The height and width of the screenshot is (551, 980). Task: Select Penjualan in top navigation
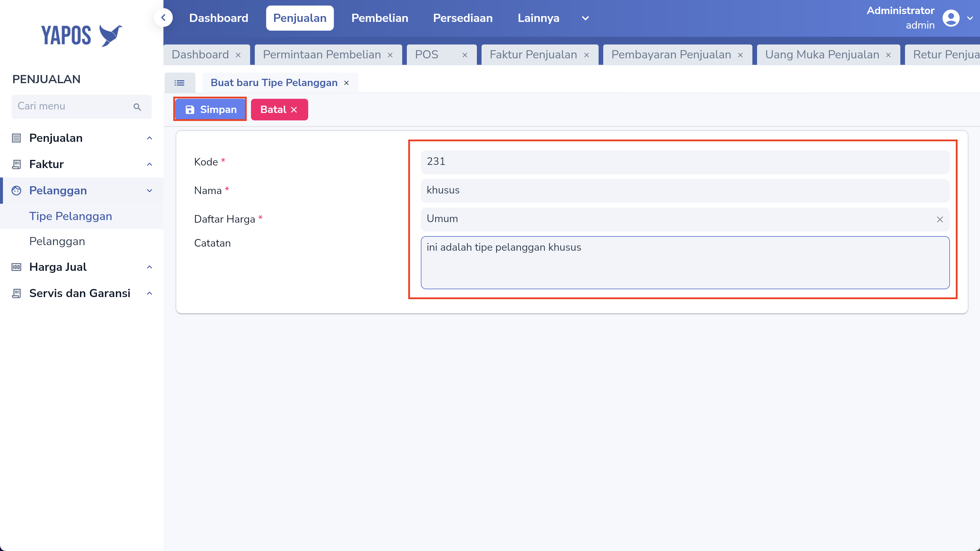tap(300, 18)
